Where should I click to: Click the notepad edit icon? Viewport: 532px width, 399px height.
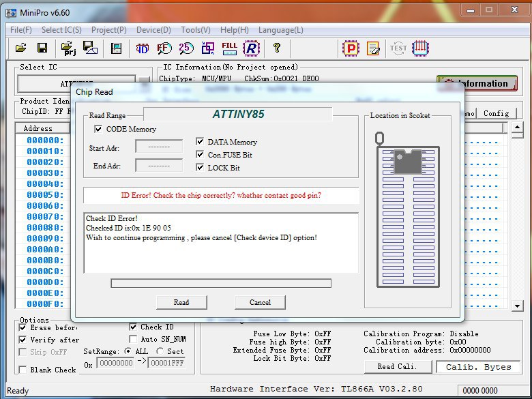pos(373,48)
